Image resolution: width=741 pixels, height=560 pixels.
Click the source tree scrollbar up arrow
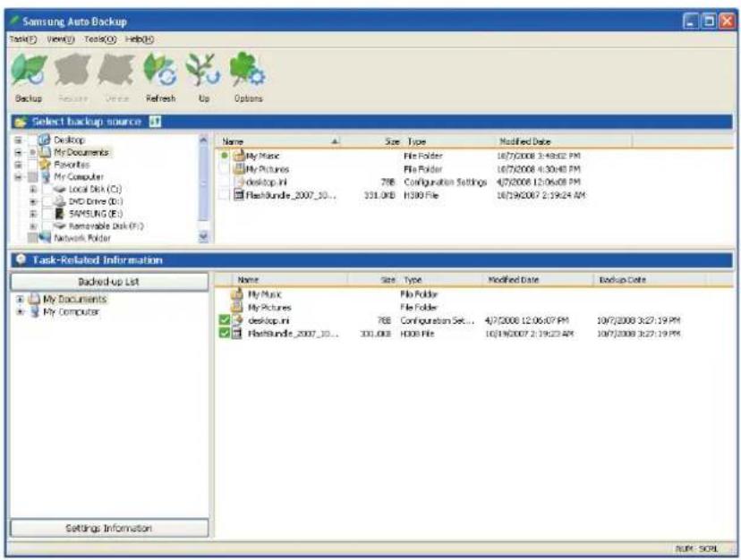203,140
